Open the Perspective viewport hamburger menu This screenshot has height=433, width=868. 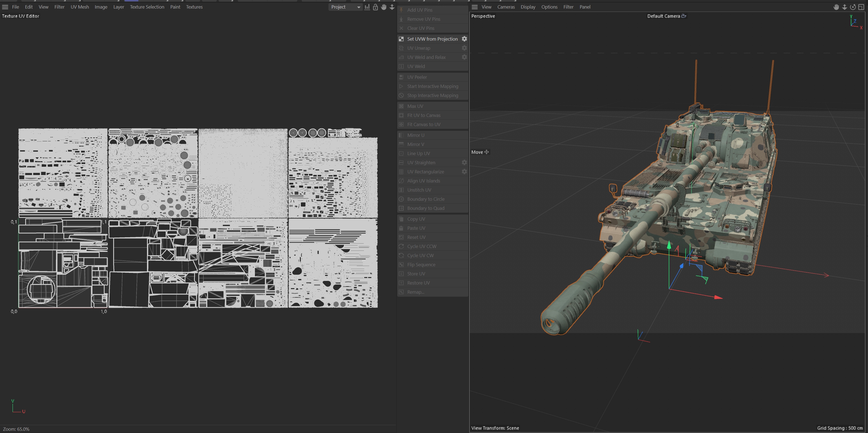(474, 7)
